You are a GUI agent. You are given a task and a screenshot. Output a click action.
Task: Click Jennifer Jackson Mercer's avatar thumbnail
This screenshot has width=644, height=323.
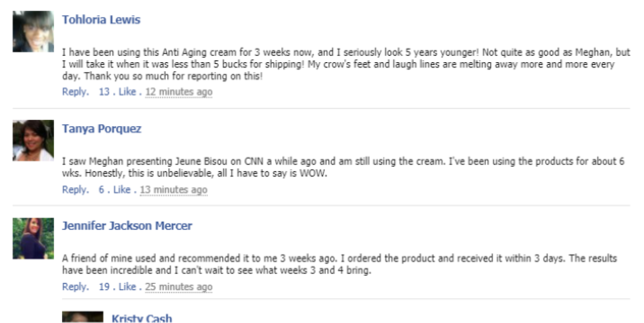click(x=33, y=238)
